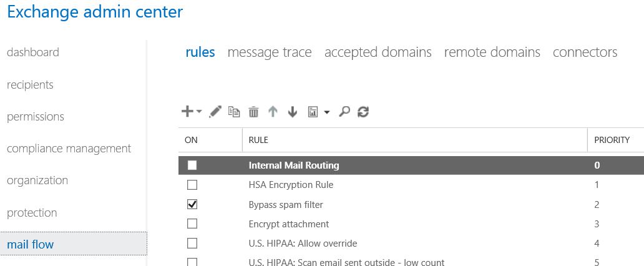
Task: Click the search magnifier icon
Action: click(344, 111)
